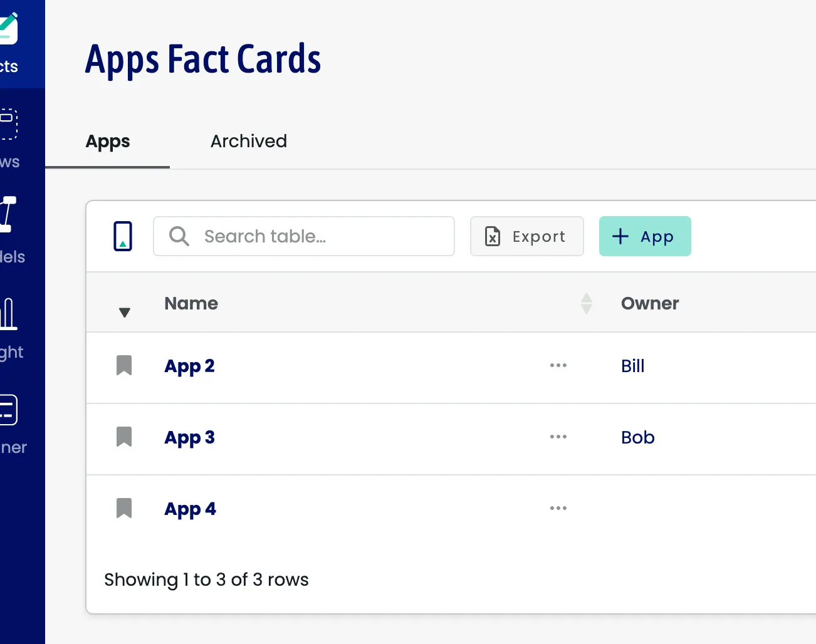Toggle bookmark for App 4
Image resolution: width=816 pixels, height=644 pixels.
(124, 508)
